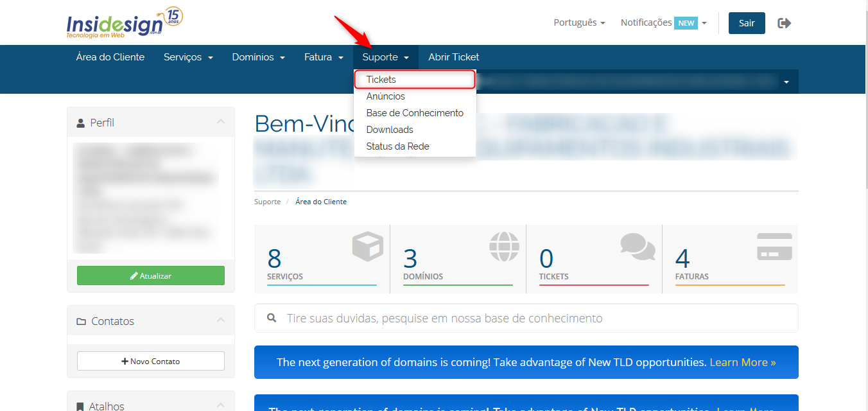868x411 pixels.
Task: Collapse the Perfil panel
Action: tap(220, 122)
